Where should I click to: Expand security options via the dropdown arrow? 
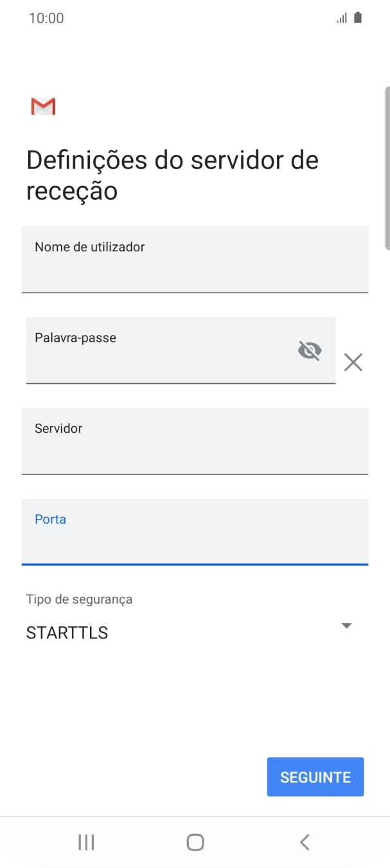[346, 624]
